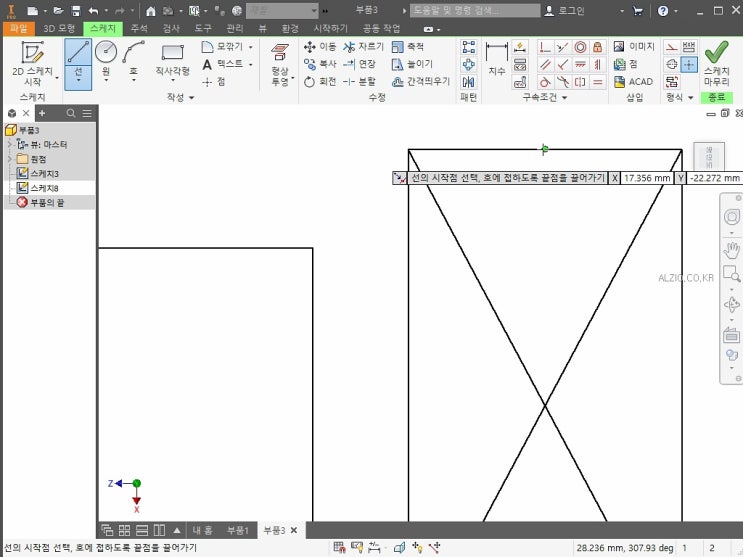
Task: Click the Trim (자르기) tool
Action: pyautogui.click(x=363, y=46)
